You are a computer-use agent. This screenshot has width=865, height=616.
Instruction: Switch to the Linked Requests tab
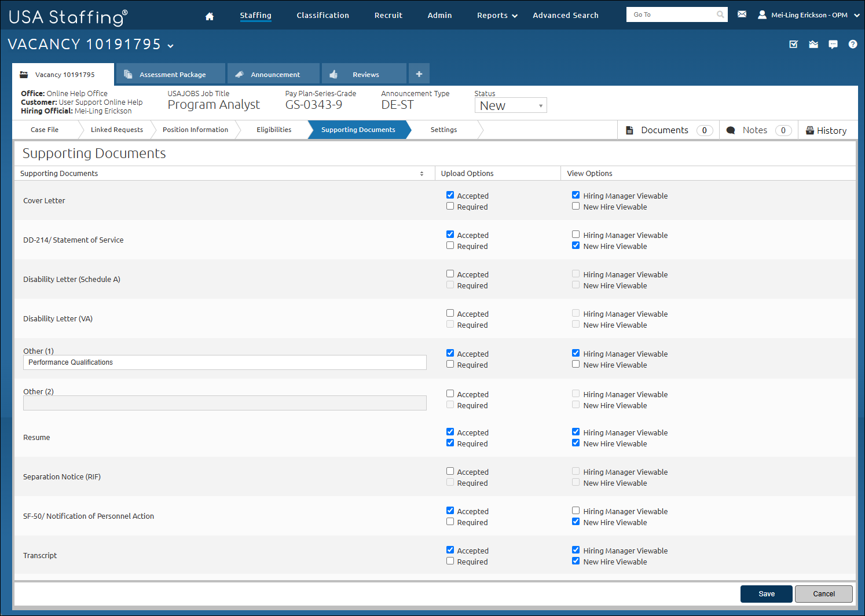click(117, 130)
